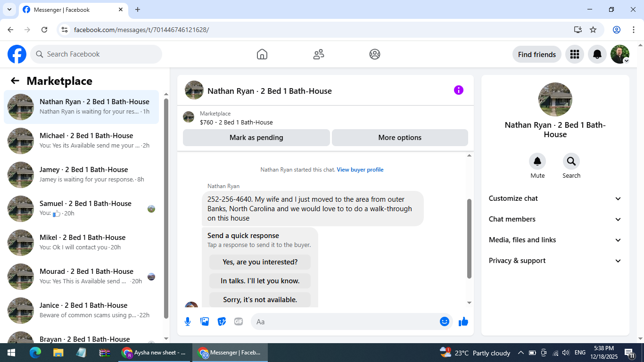The image size is (644, 362).
Task: Open the Janice conversation
Action: click(x=81, y=311)
